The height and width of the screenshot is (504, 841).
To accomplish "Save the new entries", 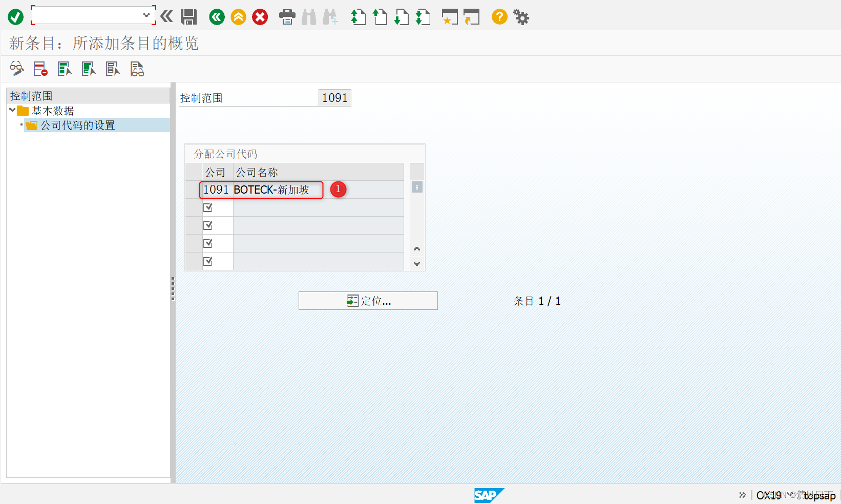I will 188,17.
